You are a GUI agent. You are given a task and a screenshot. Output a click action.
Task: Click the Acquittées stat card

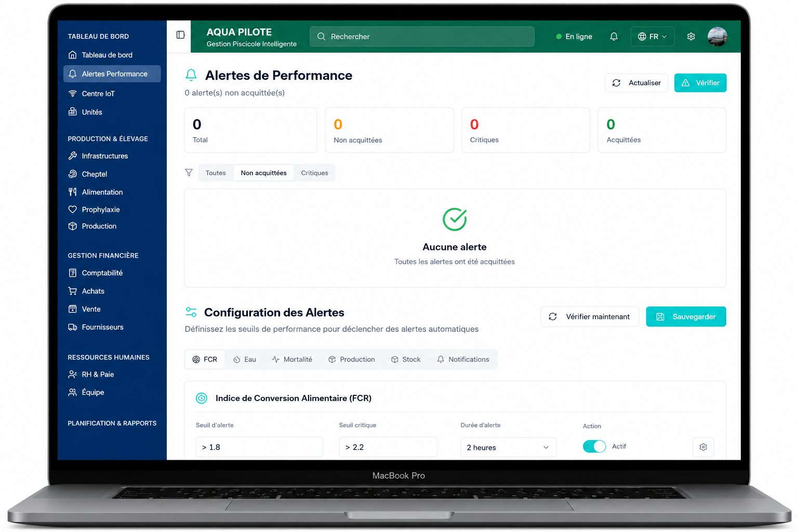[662, 130]
